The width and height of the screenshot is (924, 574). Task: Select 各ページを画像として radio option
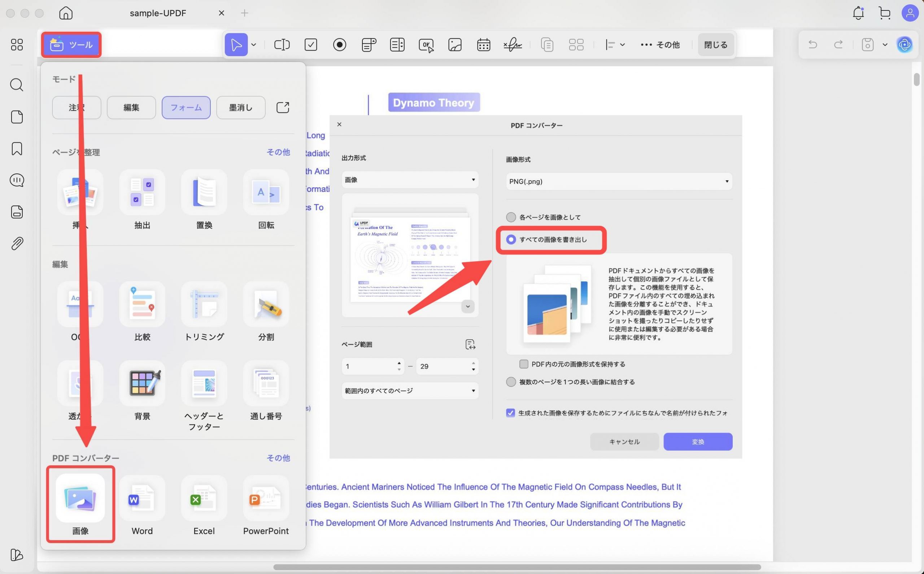coord(511,217)
